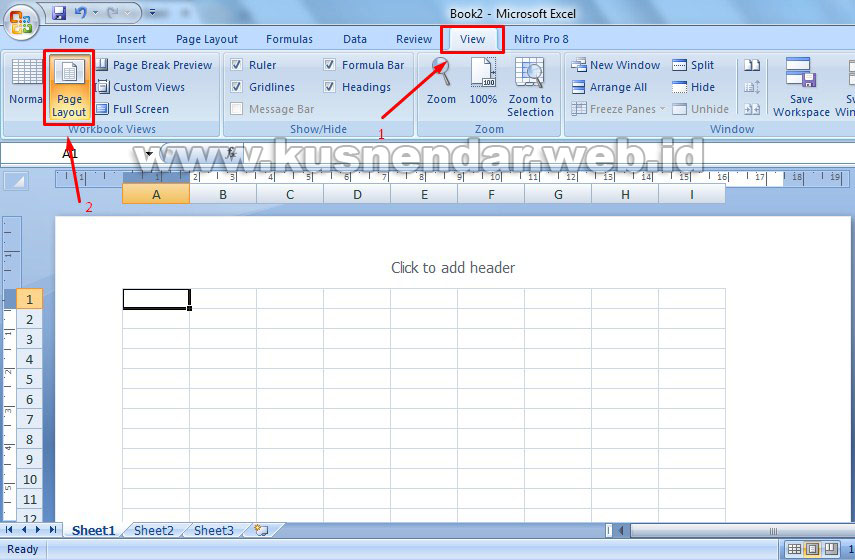
Task: Switch to Full Screen view
Action: (133, 109)
